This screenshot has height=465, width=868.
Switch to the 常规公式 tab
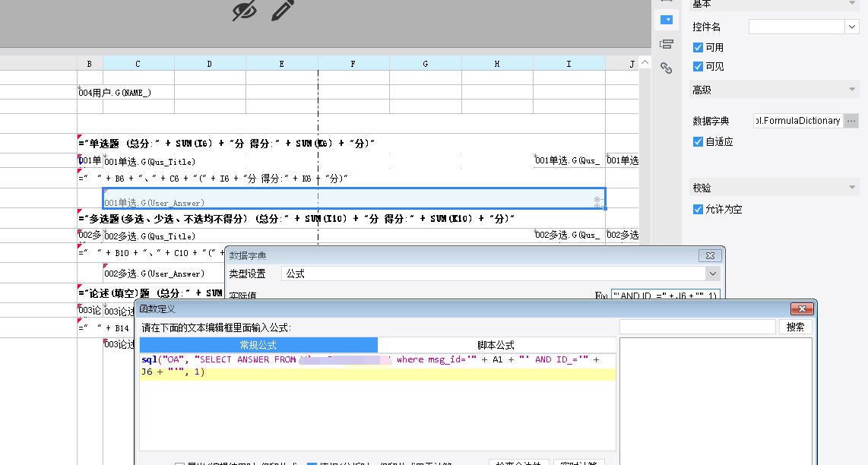258,345
